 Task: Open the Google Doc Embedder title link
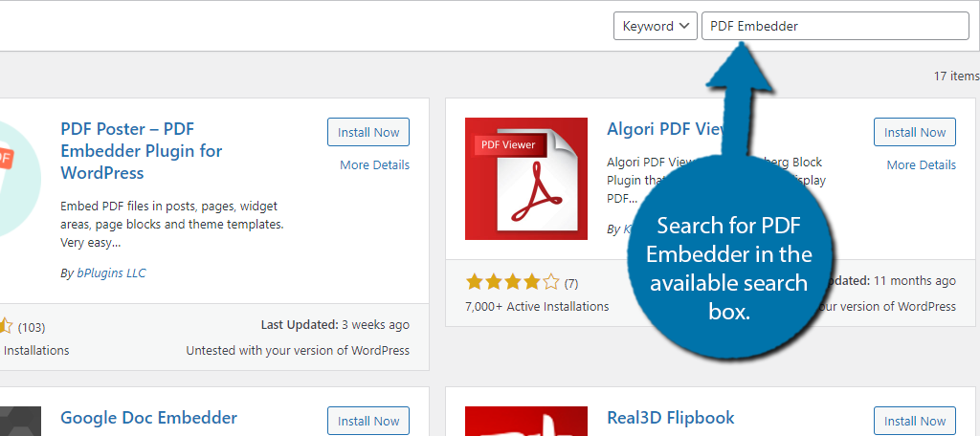coord(148,417)
